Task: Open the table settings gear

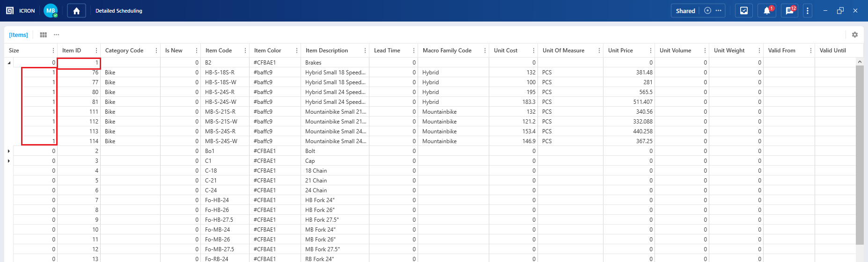Action: tap(854, 35)
